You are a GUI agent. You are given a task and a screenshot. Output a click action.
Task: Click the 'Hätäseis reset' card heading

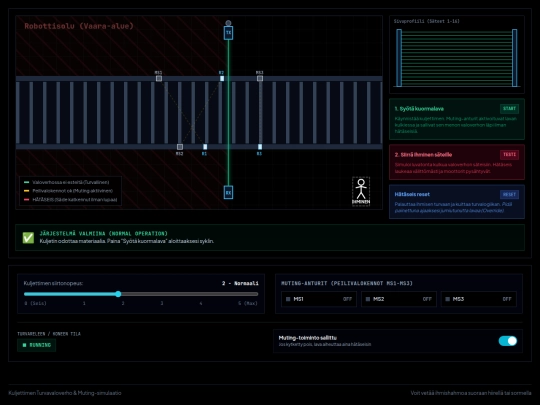coord(412,194)
